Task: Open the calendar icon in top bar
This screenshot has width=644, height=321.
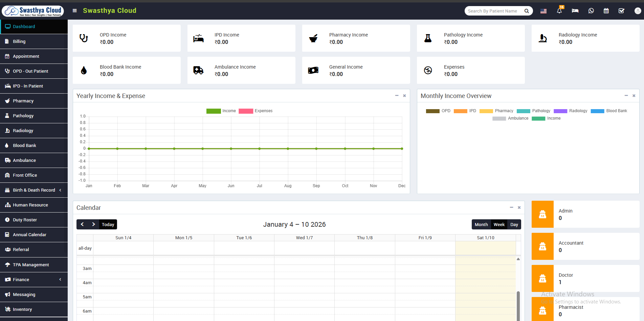Action: click(x=606, y=11)
